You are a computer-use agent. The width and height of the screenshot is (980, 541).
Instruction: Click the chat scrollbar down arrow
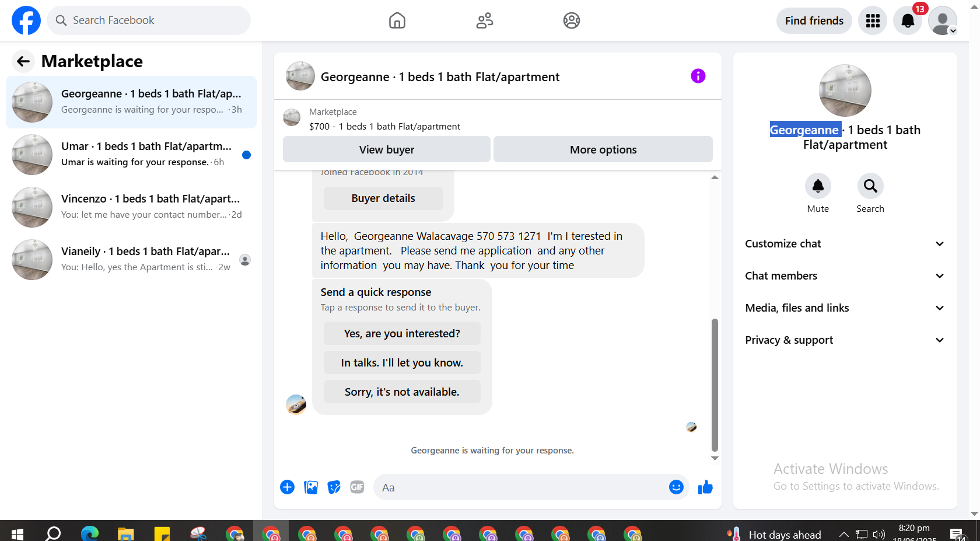[x=715, y=458]
